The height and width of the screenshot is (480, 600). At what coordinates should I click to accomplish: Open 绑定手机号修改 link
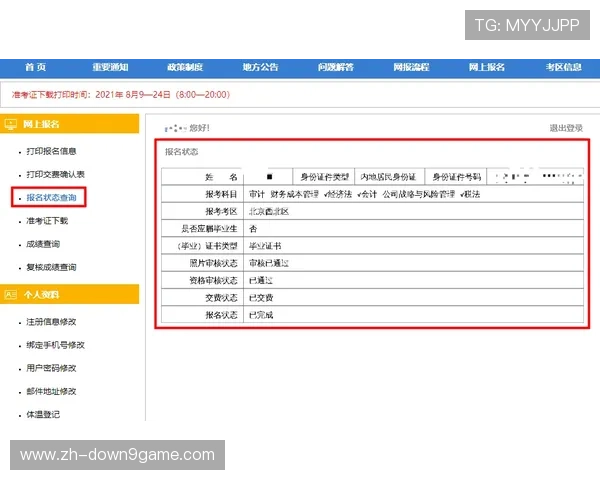(55, 345)
